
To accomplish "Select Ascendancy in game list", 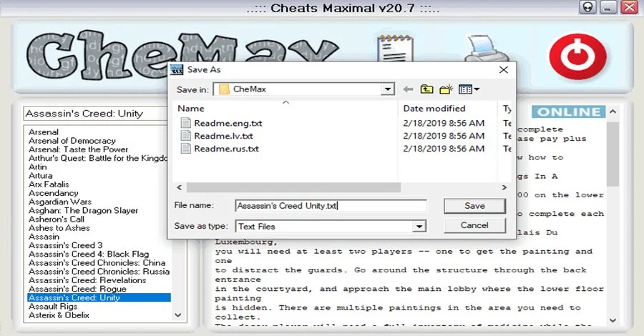I will pyautogui.click(x=54, y=193).
